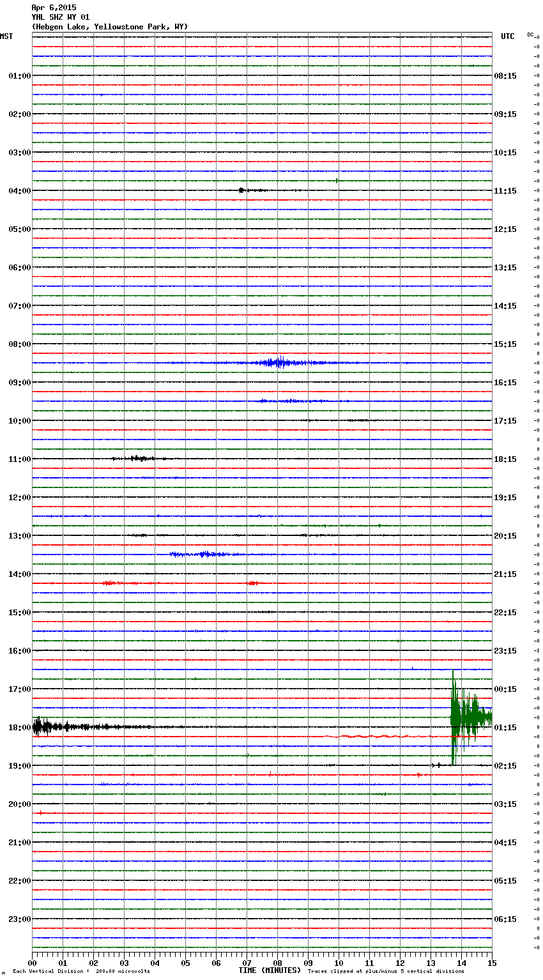
Task: Click the Hebgen Lake, Yellowstone Park location title
Action: coord(110,27)
